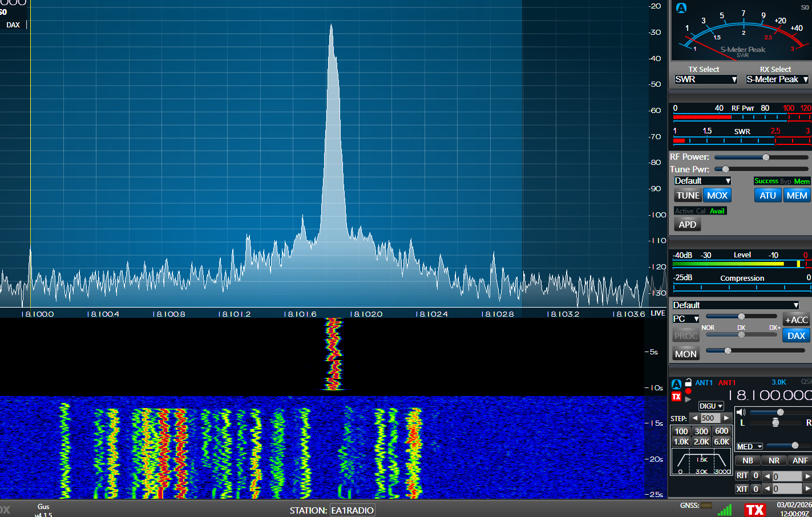This screenshot has height=517, width=812.
Task: Enable the NB noise blanker
Action: [x=748, y=461]
